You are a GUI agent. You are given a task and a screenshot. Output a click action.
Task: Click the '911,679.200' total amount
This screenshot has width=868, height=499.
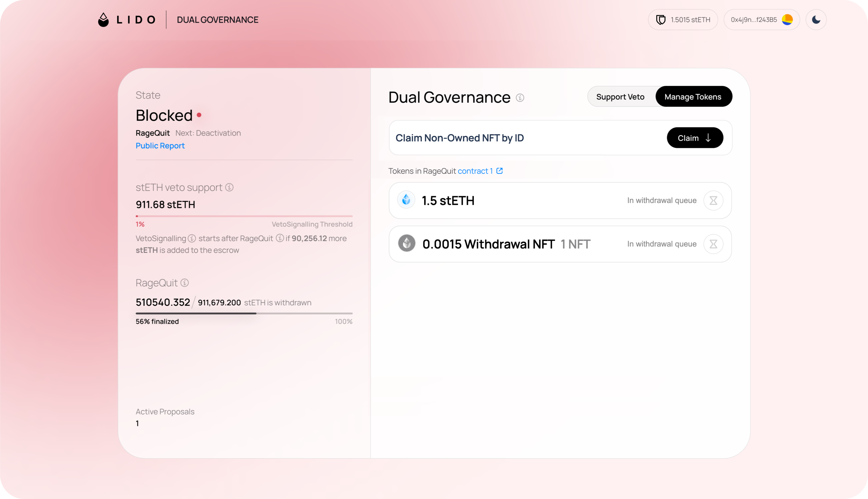point(219,303)
